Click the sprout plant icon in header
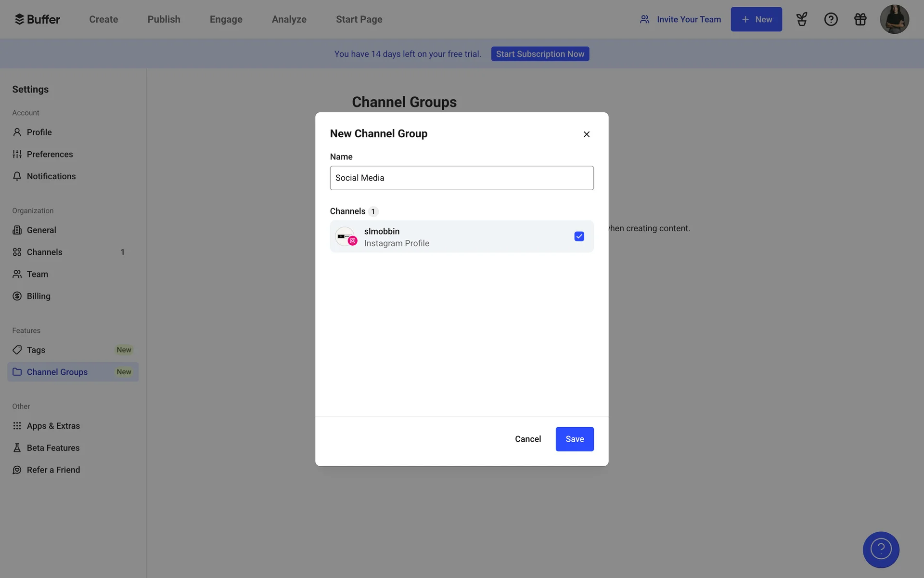The height and width of the screenshot is (578, 924). point(801,19)
